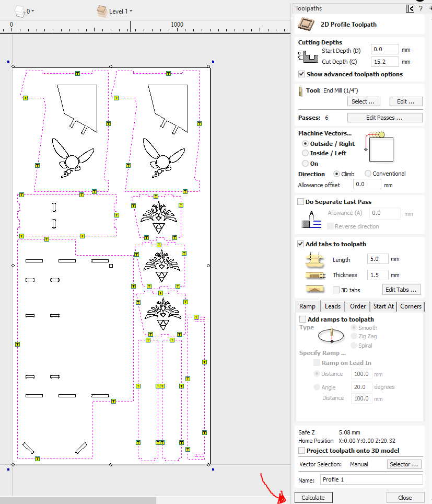432x504 pixels.
Task: Click the tab Length input field
Action: 378,259
